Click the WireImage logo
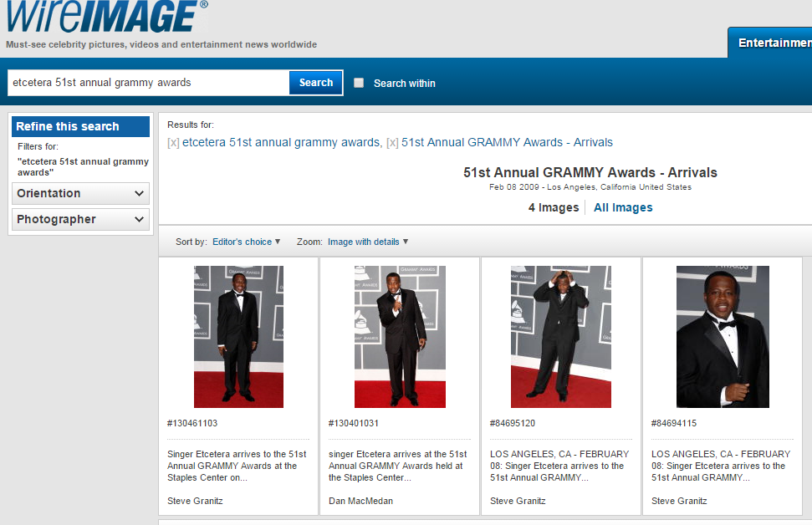 tap(106, 17)
